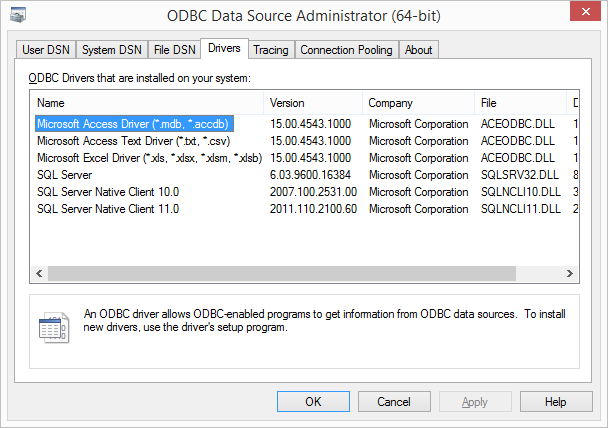Click the right arrow of horizontal scrollbar
608x428 pixels.
[570, 273]
